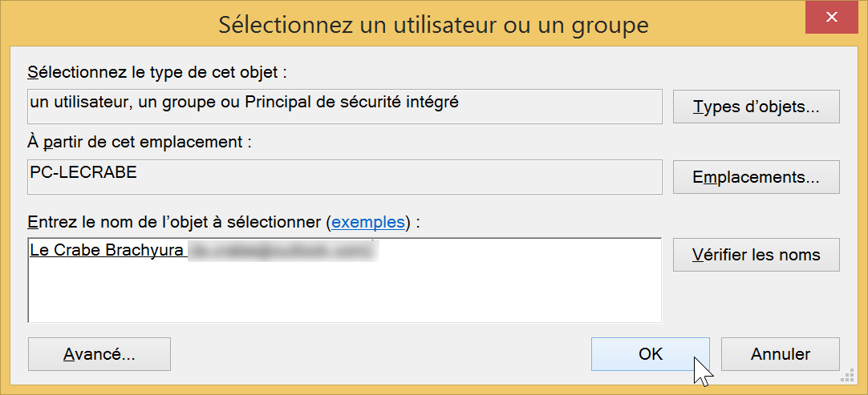Click the 'À partir de cet emplacement' label
Image resolution: width=868 pixels, height=395 pixels.
[x=140, y=143]
